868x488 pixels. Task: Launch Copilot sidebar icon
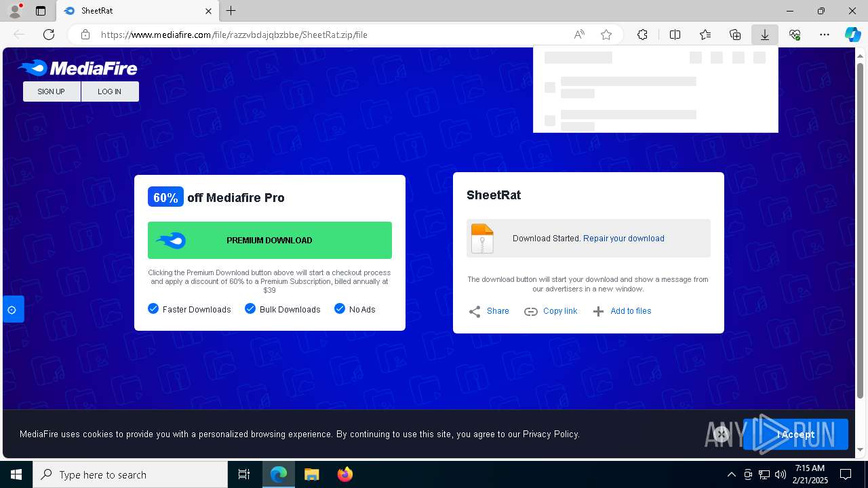(x=852, y=35)
